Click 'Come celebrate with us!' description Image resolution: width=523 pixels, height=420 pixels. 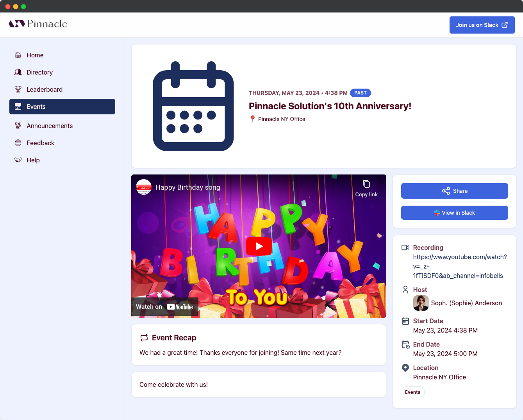coord(174,384)
